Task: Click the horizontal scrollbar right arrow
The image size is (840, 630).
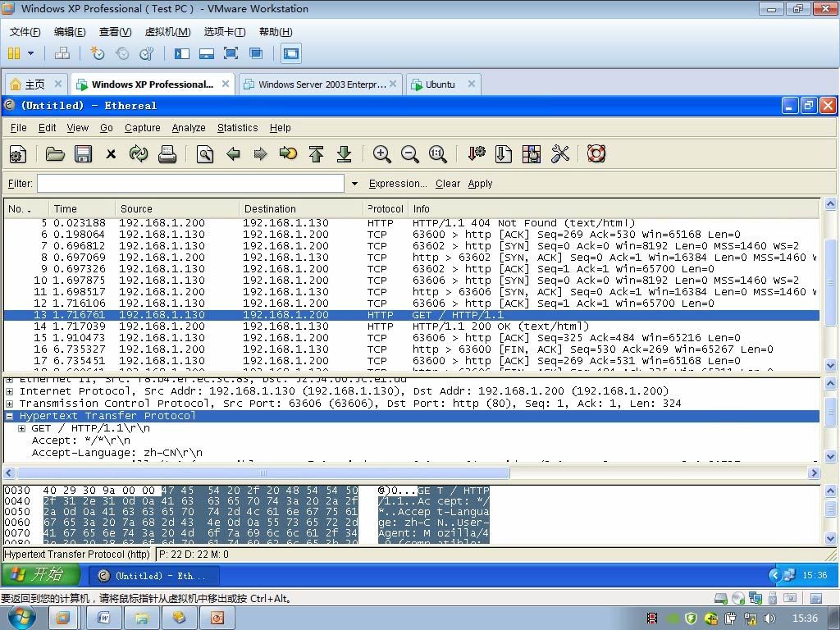Action: click(815, 473)
